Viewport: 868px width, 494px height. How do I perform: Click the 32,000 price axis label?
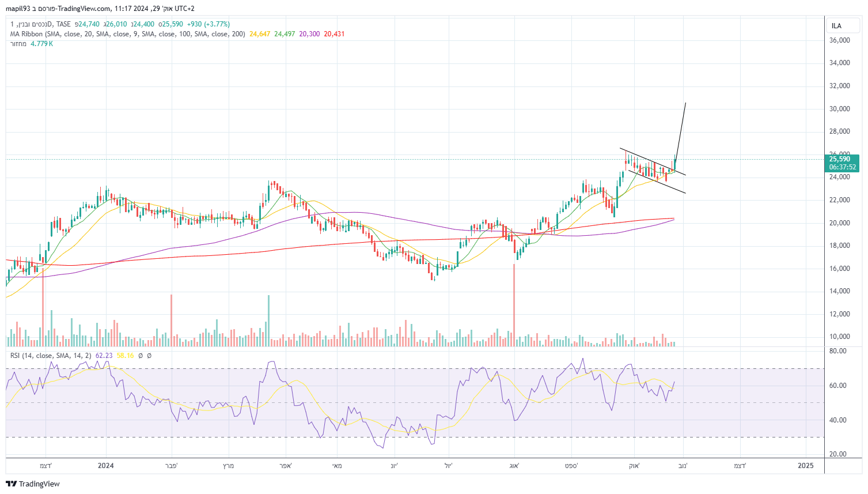coord(840,86)
